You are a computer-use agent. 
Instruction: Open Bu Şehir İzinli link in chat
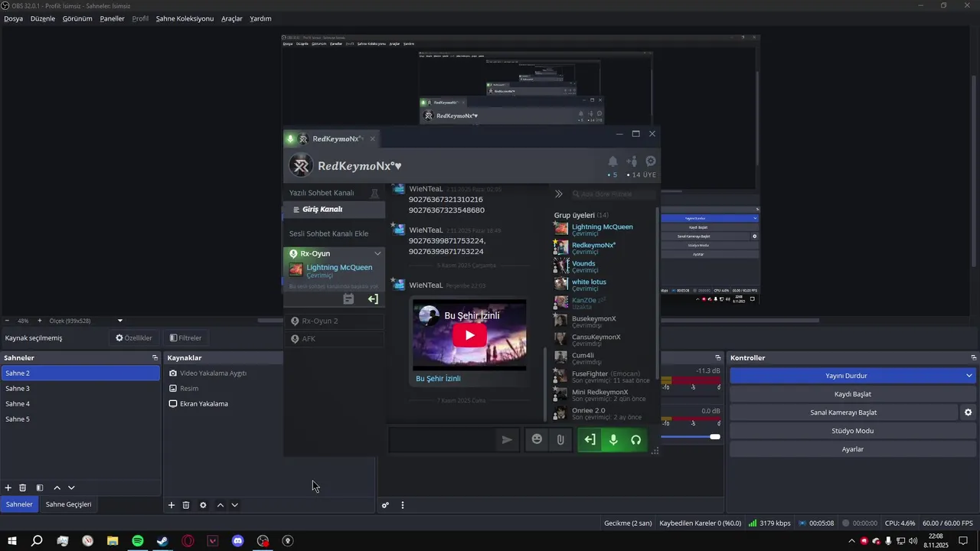pyautogui.click(x=438, y=378)
